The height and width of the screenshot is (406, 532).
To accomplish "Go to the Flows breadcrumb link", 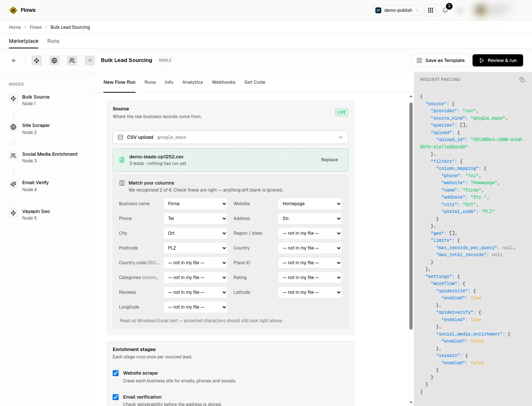I will point(35,27).
